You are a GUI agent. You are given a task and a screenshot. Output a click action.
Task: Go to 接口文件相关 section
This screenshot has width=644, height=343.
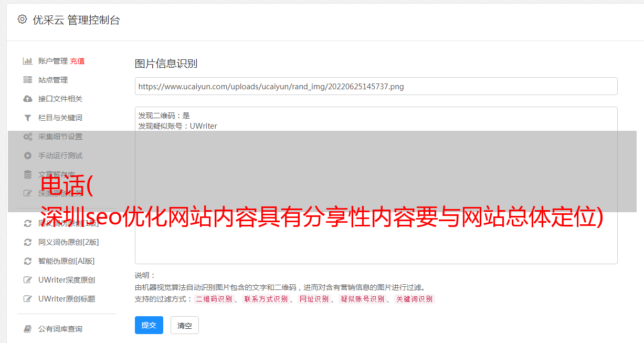[x=60, y=99]
